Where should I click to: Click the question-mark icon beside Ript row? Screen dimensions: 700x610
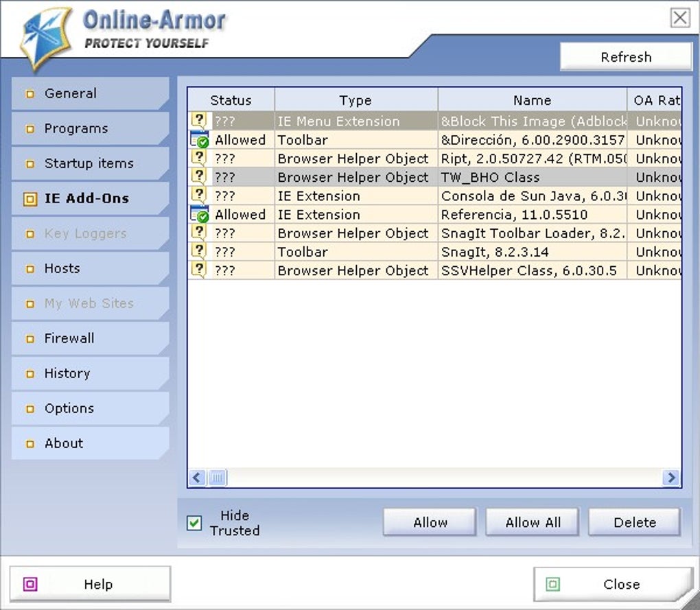[198, 158]
